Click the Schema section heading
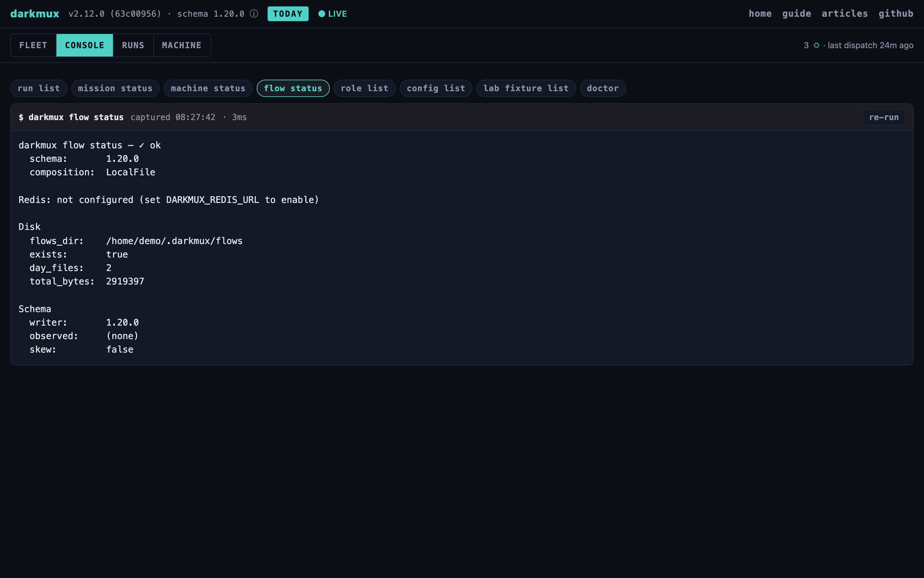Image resolution: width=924 pixels, height=578 pixels. coord(35,309)
